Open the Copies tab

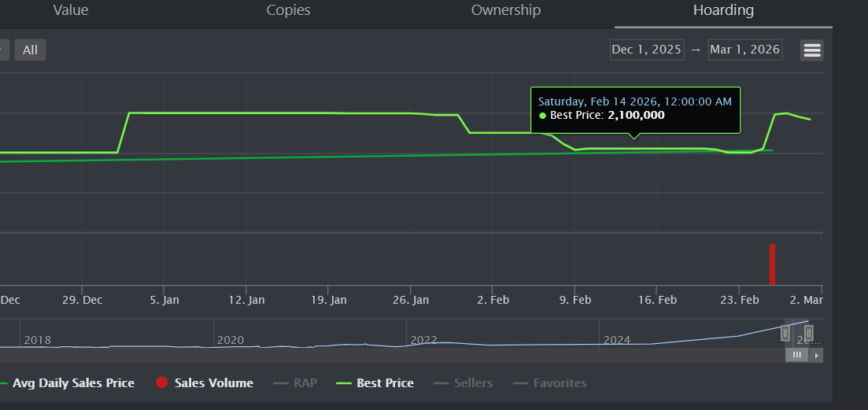point(288,10)
